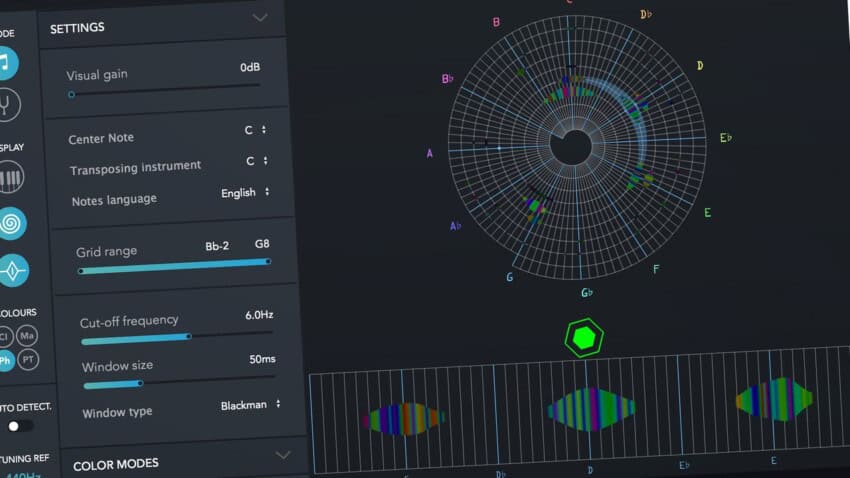Click the spiral spectrogram center hub
Viewport: 850px width, 478px height.
tap(571, 146)
